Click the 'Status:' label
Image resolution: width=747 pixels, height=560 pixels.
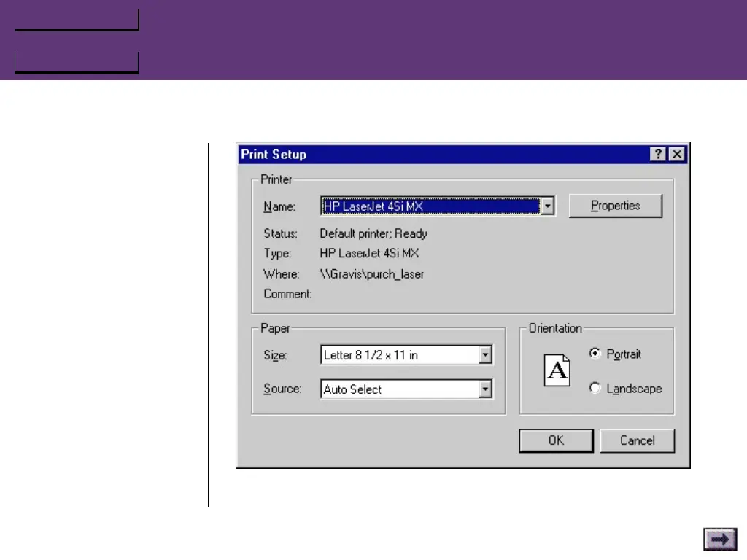tap(281, 233)
